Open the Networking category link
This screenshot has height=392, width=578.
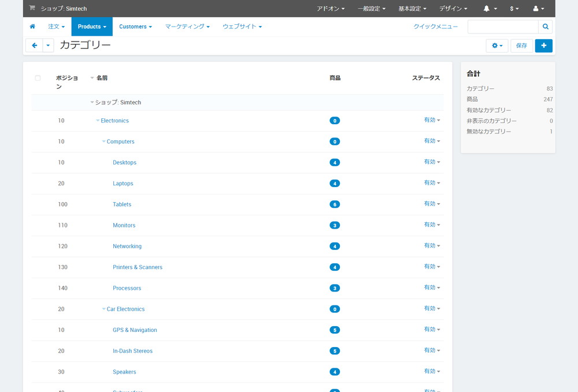127,247
